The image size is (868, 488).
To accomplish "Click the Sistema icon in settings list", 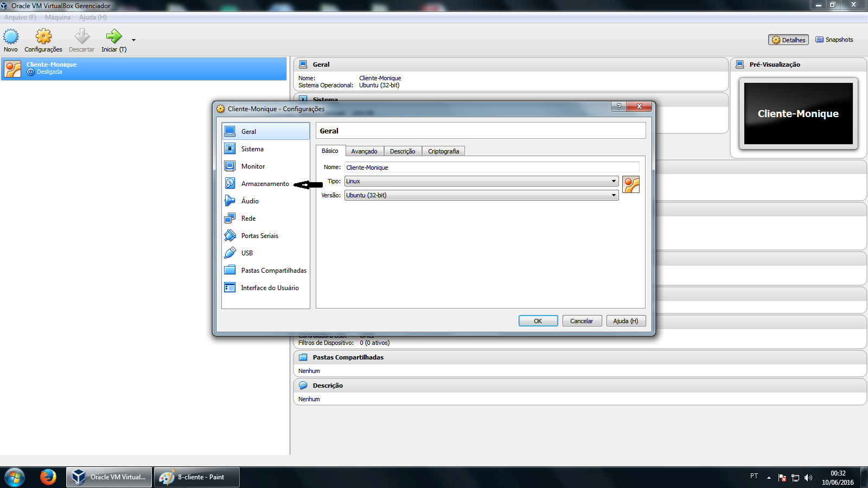I will 230,149.
